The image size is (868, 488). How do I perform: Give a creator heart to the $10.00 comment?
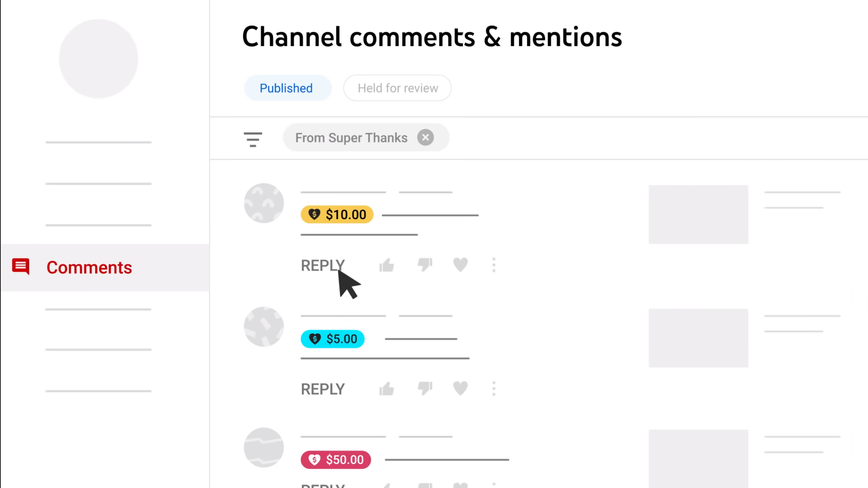click(x=460, y=265)
